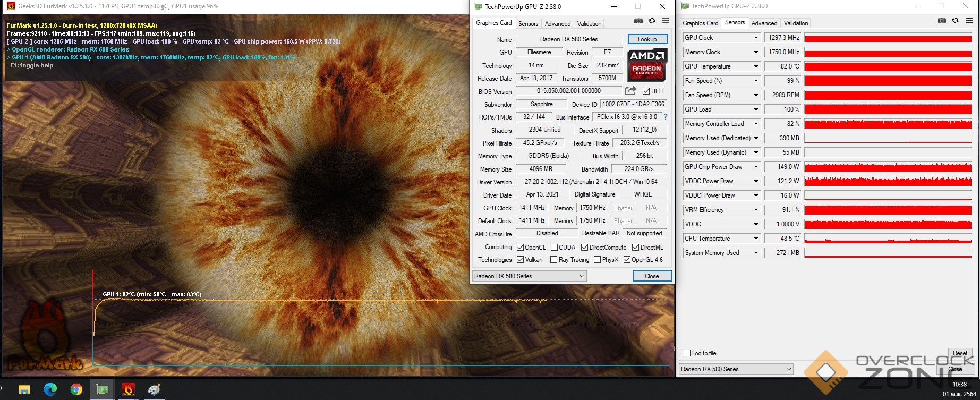Click the bus interface question mark icon
The height and width of the screenshot is (400, 980).
coord(665,117)
